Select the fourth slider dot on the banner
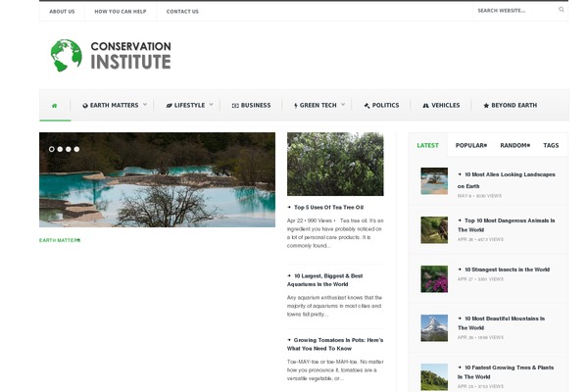The image size is (588, 392). 76,149
